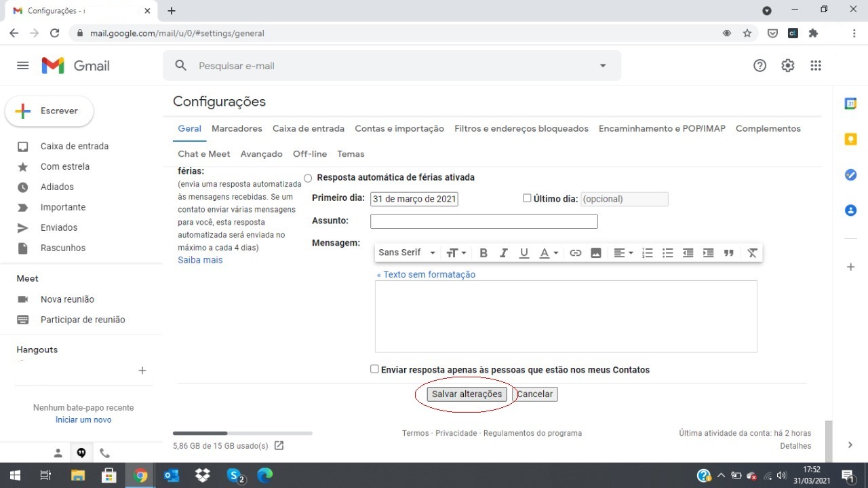Toggle italic formatting in message toolbar
The height and width of the screenshot is (488, 868).
(x=504, y=252)
